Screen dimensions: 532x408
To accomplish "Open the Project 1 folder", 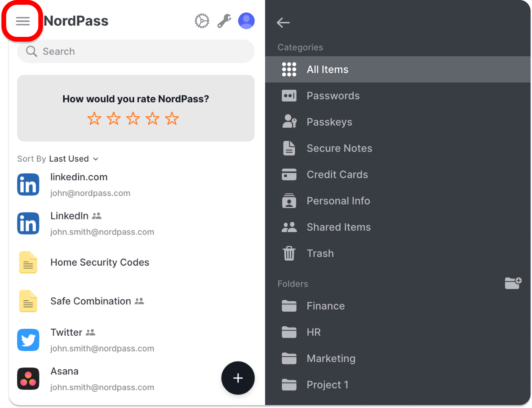I will pyautogui.click(x=398, y=385).
